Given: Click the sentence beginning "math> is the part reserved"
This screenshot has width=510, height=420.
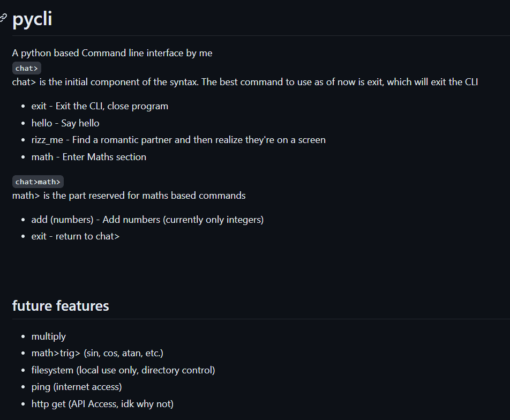Looking at the screenshot, I should click(129, 196).
